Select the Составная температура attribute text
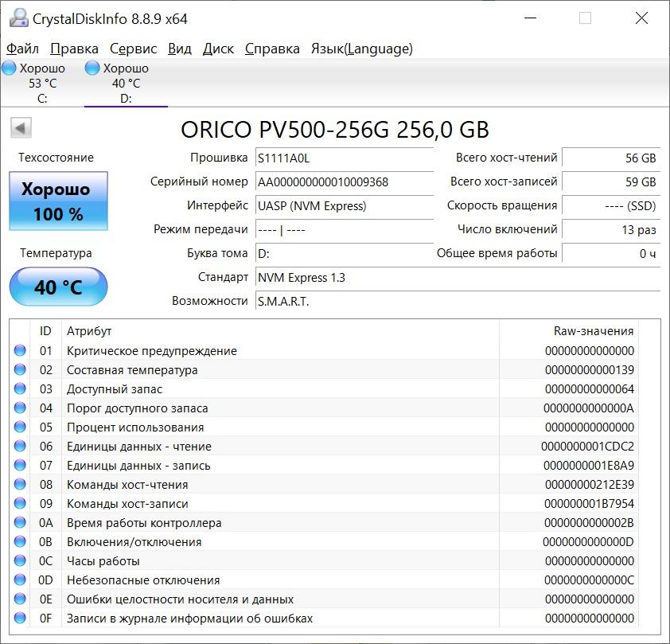The width and height of the screenshot is (670, 644). tap(132, 370)
